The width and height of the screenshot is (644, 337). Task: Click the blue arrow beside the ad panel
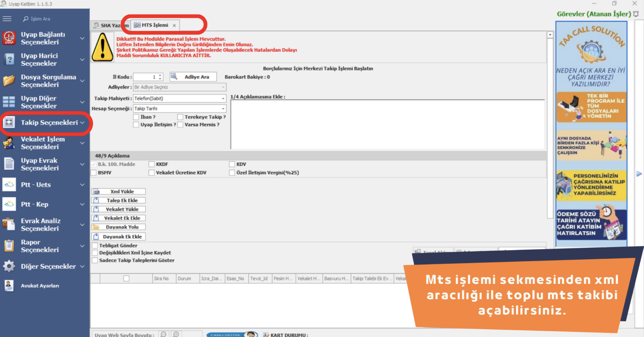639,174
